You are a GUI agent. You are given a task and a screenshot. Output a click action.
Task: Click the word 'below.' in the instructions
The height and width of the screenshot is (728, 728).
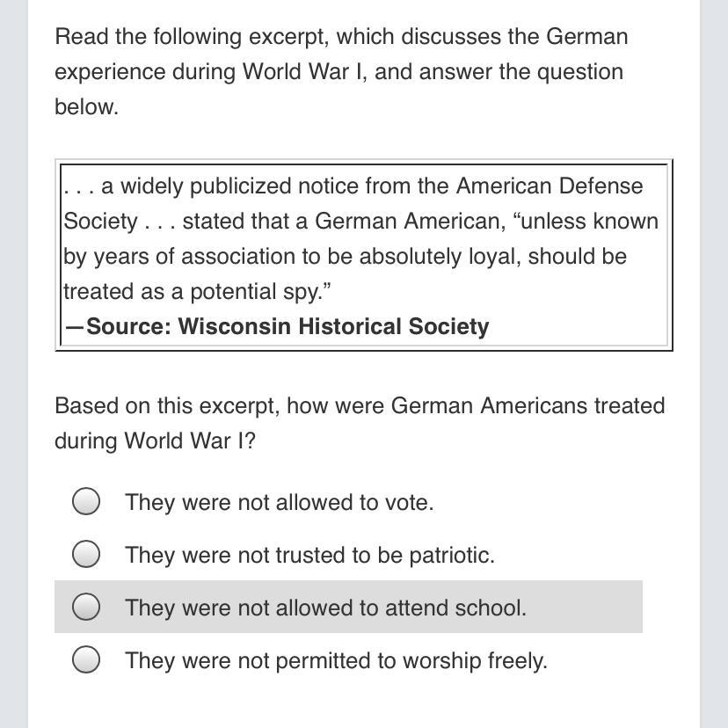click(87, 106)
